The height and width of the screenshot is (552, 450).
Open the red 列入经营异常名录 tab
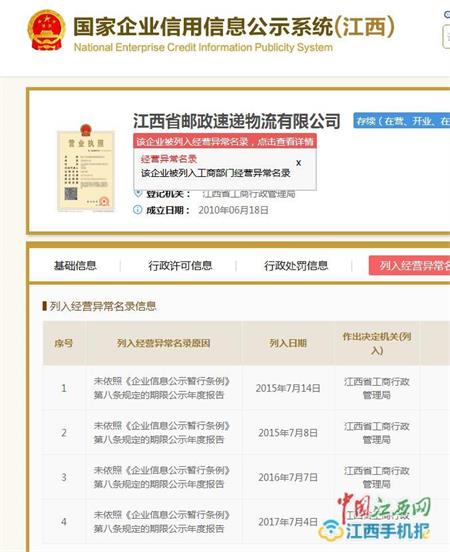tap(409, 265)
